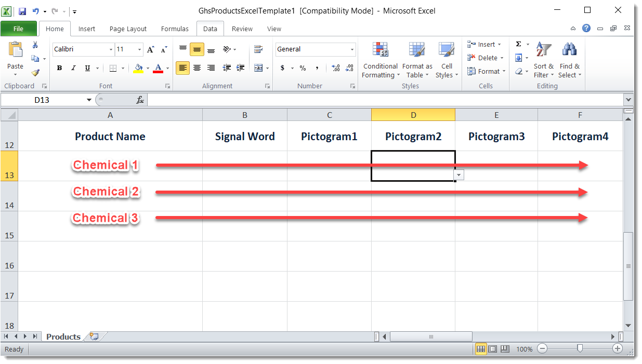
Task: Click the Save icon in quick access toolbar
Action: [22, 11]
